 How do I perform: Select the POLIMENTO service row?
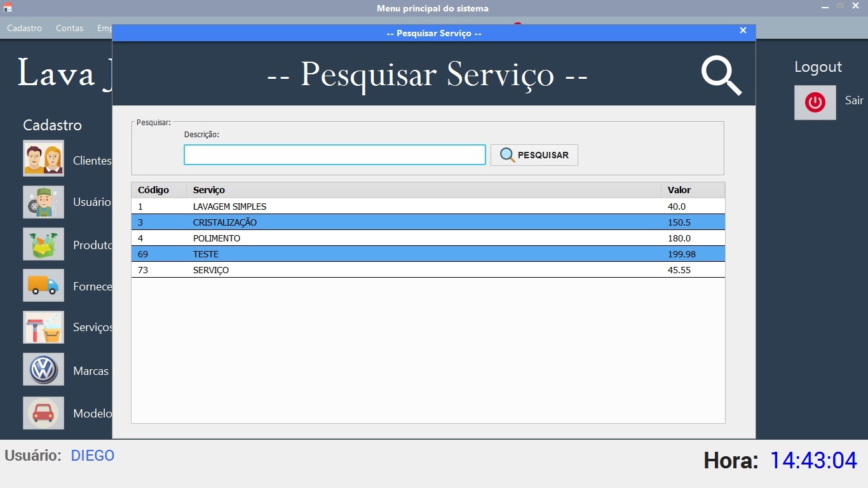coord(428,238)
